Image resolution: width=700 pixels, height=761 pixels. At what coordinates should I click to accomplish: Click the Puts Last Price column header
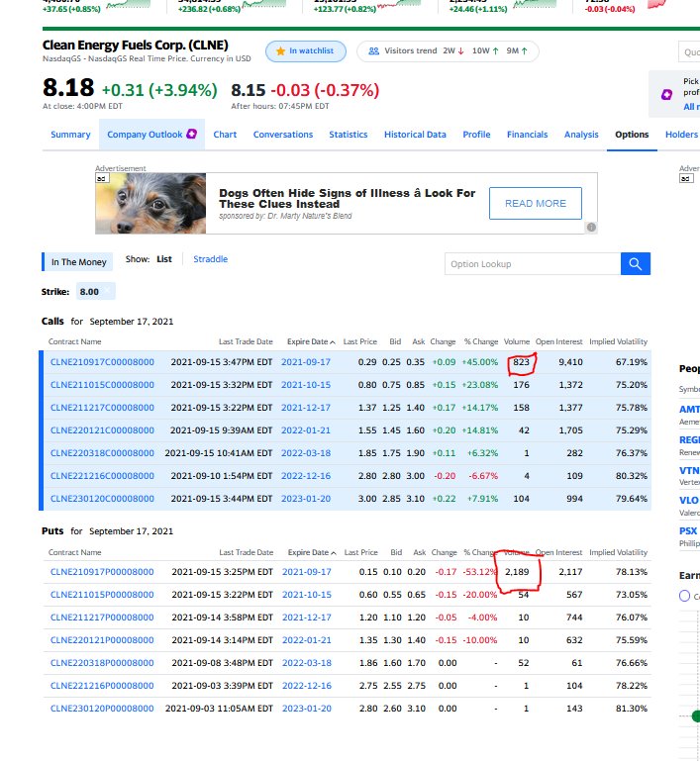tap(360, 552)
